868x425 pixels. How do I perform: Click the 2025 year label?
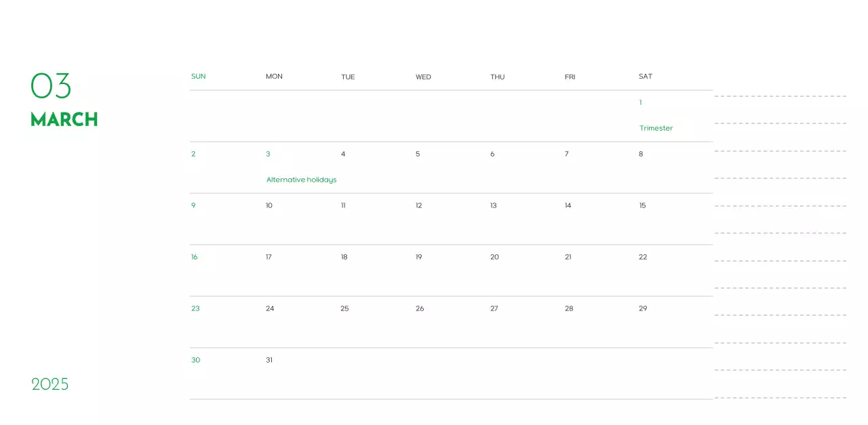click(50, 384)
